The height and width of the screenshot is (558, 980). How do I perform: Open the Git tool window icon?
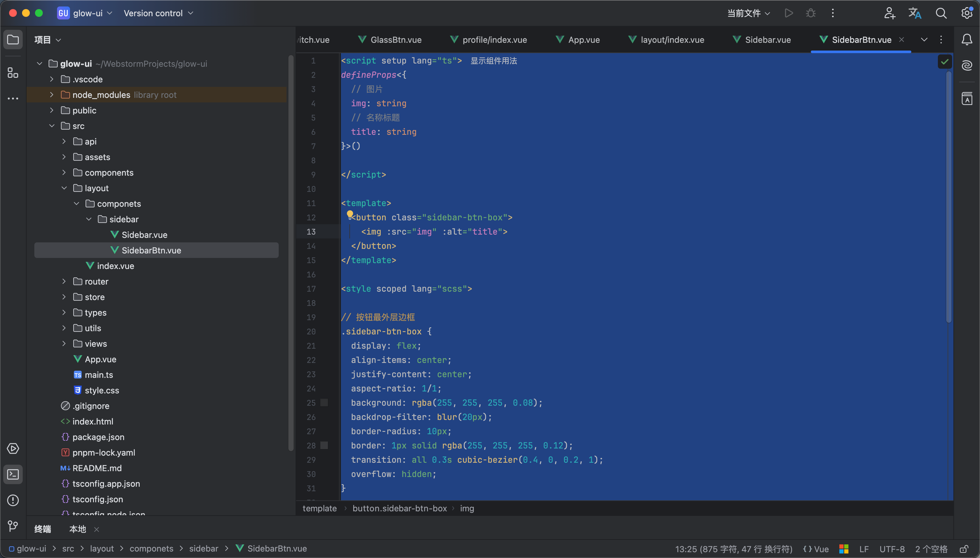coord(13,526)
